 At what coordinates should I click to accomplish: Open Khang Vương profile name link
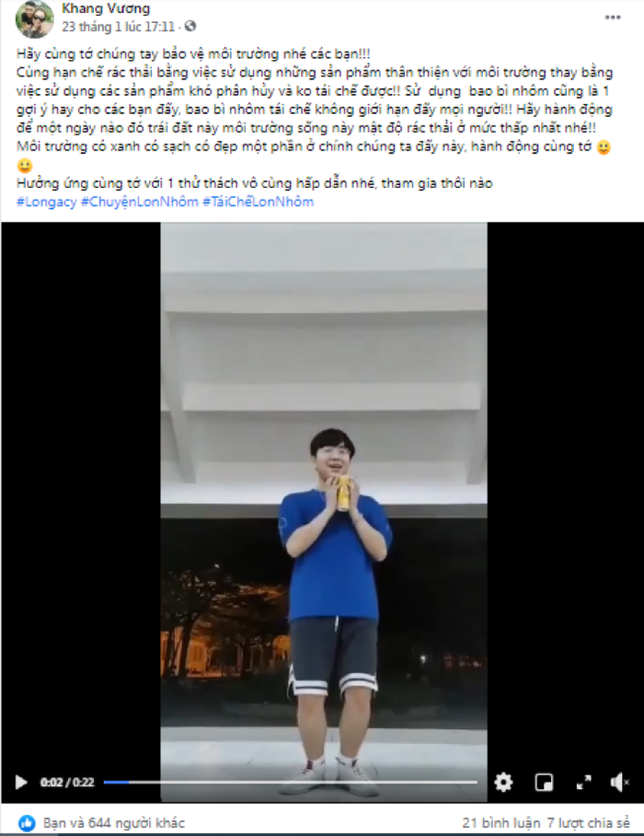click(106, 8)
